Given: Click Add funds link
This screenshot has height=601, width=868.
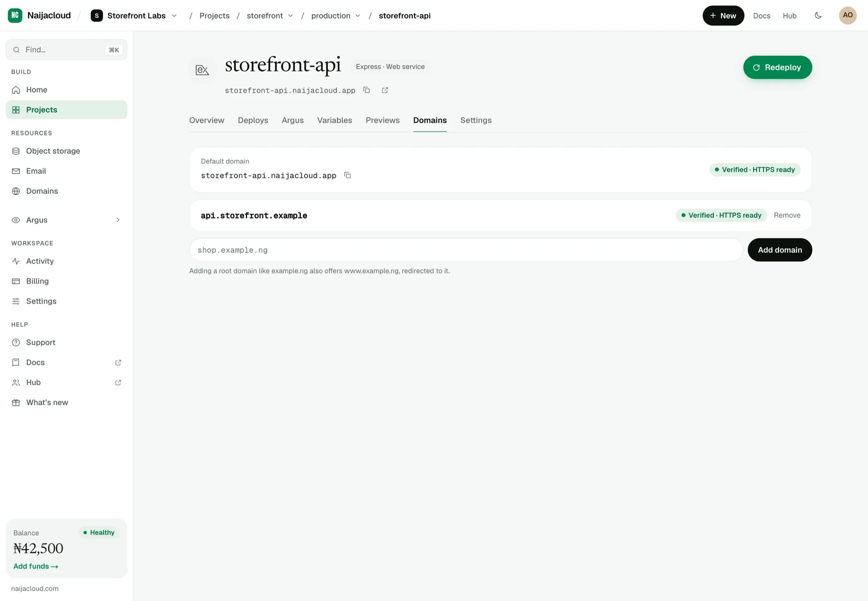Looking at the screenshot, I should pos(36,566).
